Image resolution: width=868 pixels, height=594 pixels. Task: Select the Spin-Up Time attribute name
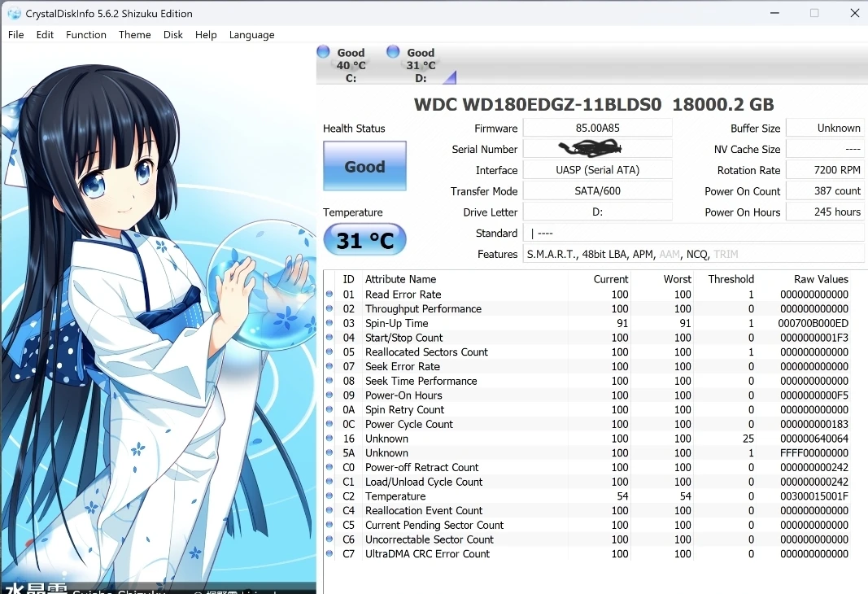[396, 323]
